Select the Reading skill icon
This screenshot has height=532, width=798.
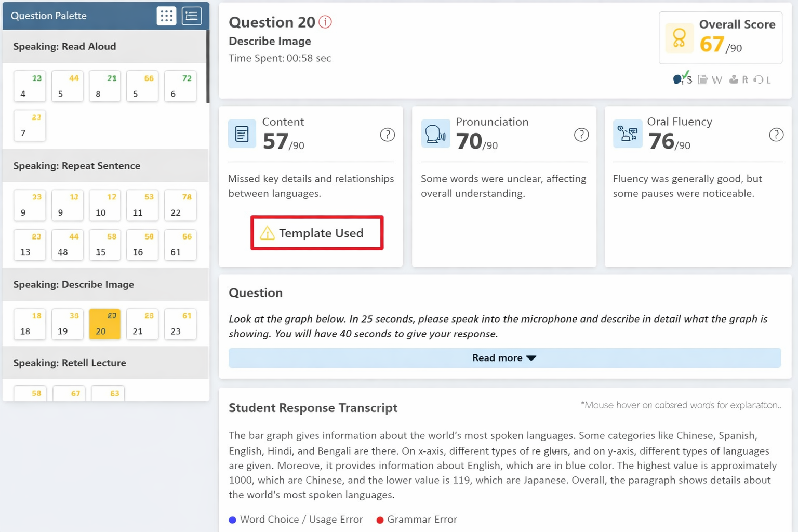click(x=738, y=79)
